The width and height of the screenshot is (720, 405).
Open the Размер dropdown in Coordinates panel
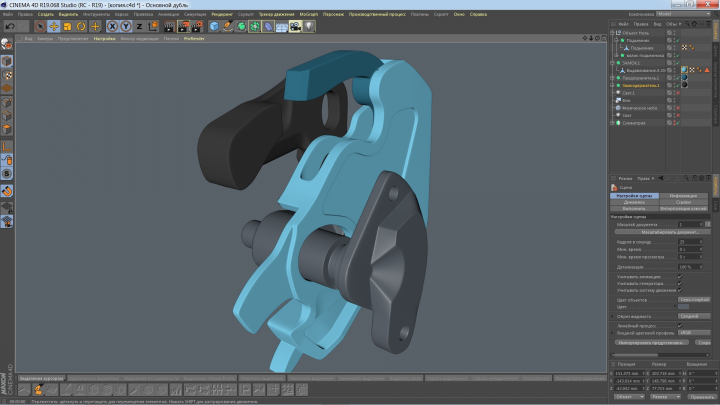coord(665,397)
